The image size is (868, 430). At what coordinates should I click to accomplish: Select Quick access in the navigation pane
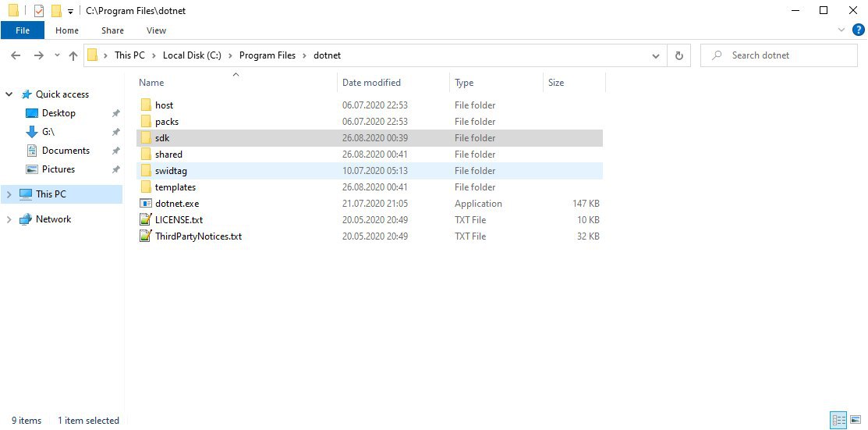point(62,94)
